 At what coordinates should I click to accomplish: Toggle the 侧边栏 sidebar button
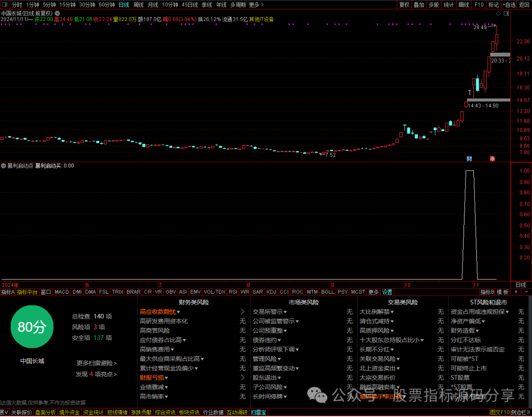521,412
